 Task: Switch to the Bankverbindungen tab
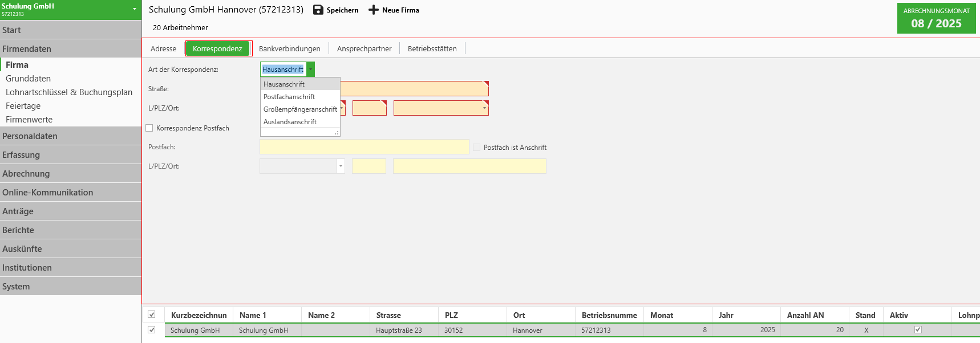tap(289, 49)
